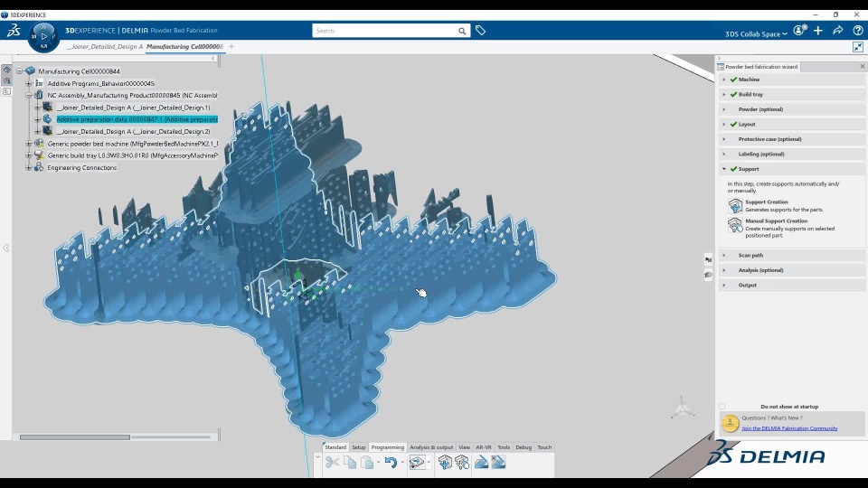Switch to the AR-VR toolbar tab
Viewport: 868px width, 488px height.
483,447
